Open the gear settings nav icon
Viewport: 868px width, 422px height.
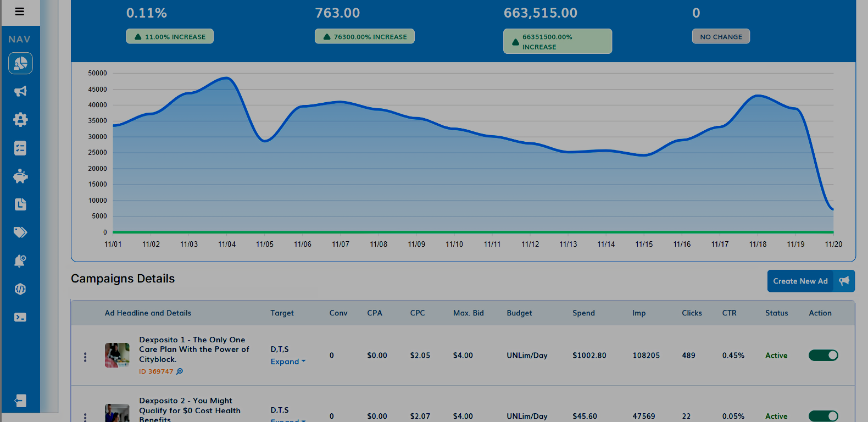[20, 120]
